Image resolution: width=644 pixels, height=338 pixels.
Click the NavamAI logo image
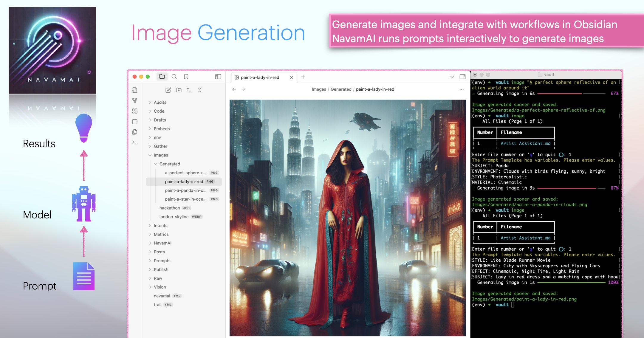[52, 50]
